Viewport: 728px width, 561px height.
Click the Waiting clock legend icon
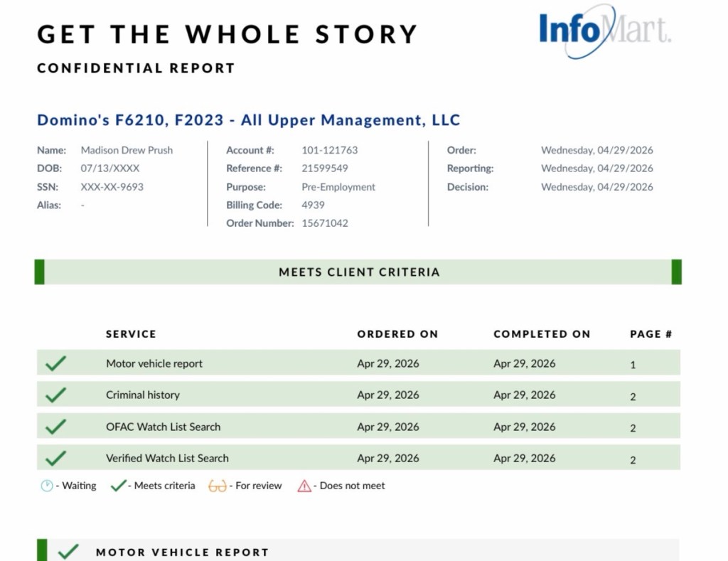[47, 486]
